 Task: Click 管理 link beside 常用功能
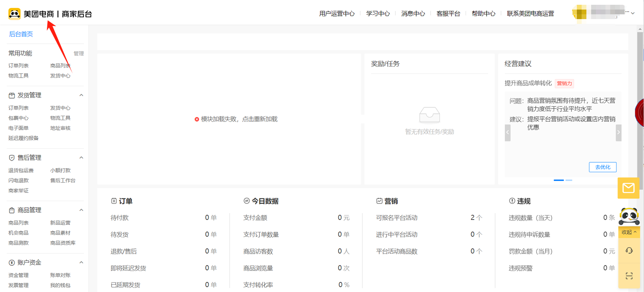coord(79,53)
